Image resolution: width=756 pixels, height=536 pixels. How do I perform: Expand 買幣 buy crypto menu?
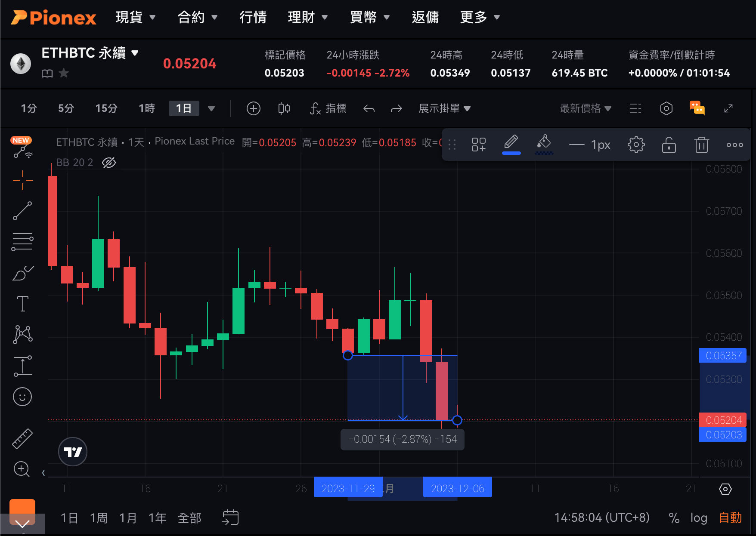tap(370, 17)
